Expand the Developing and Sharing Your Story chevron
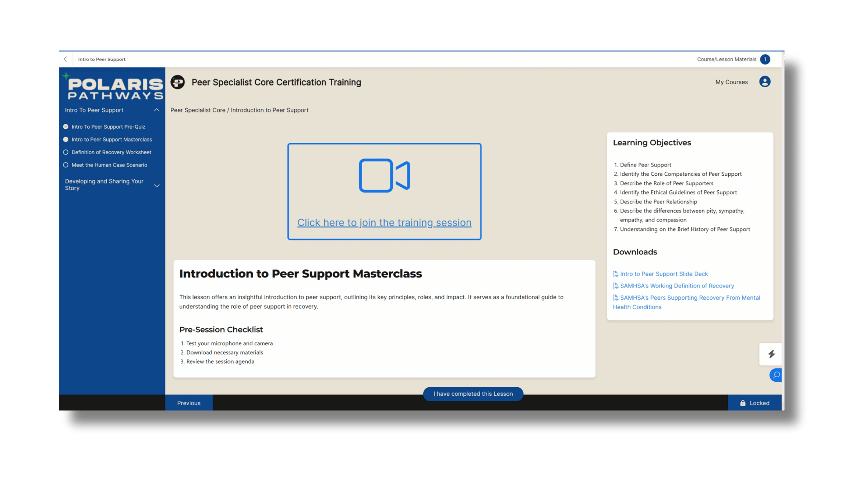The height and width of the screenshot is (488, 868). [x=157, y=185]
